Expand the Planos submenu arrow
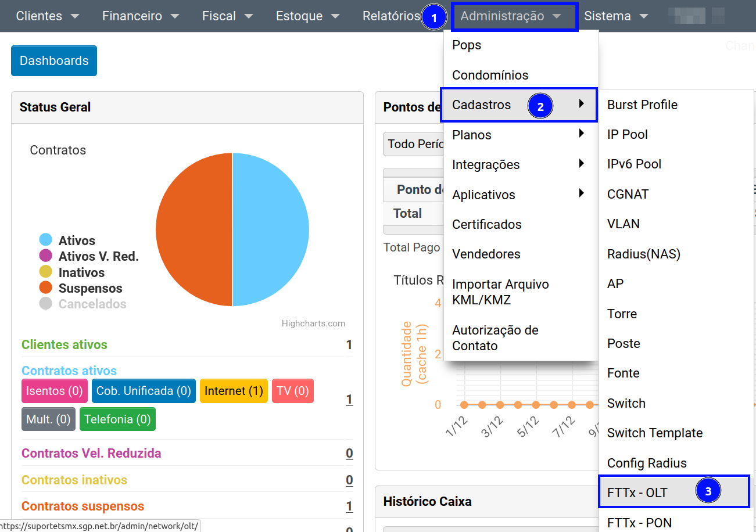This screenshot has height=532, width=756. 581,134
